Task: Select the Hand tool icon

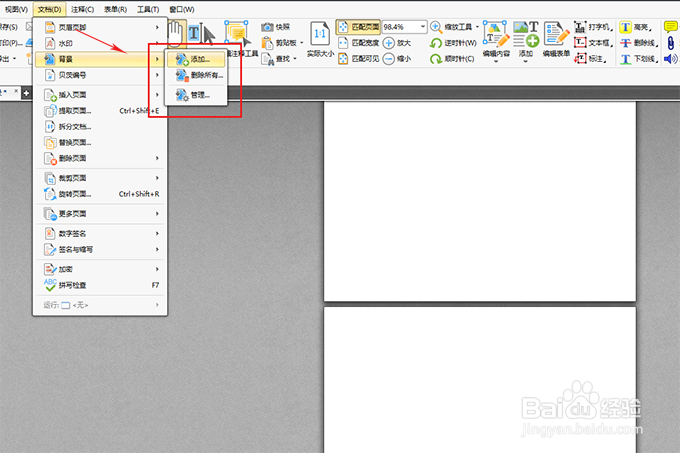Action: coord(176,33)
